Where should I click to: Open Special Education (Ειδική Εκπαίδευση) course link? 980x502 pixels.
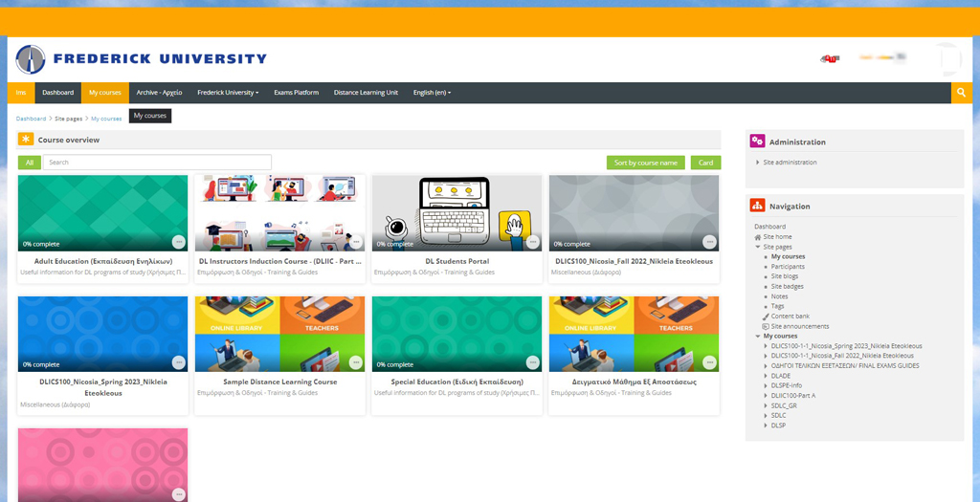pyautogui.click(x=457, y=382)
